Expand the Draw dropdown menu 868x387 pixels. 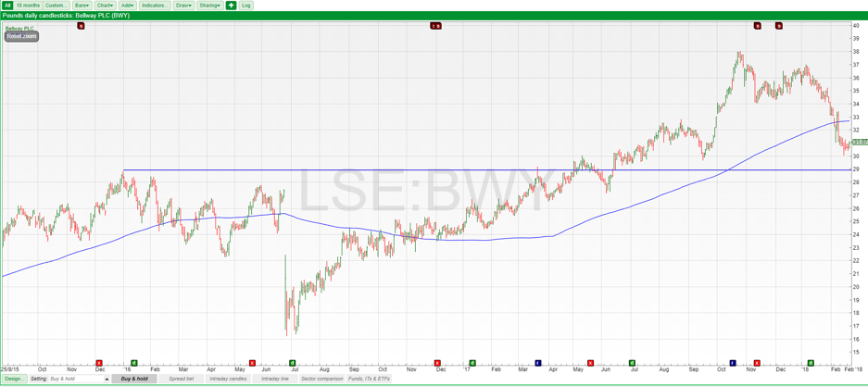183,6
